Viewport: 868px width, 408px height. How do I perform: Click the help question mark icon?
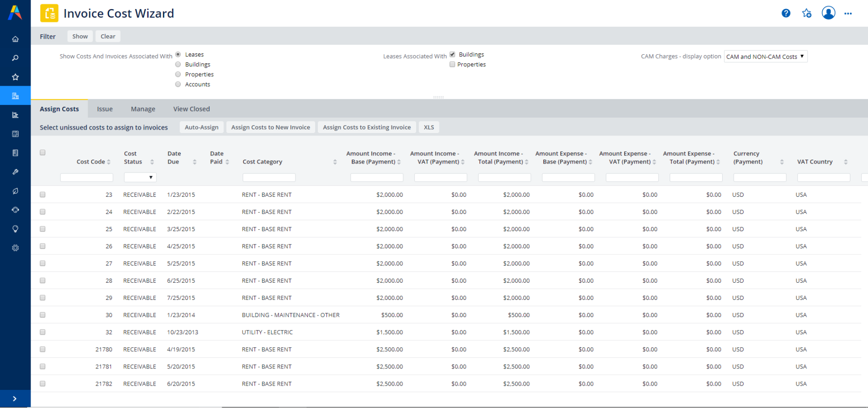[786, 13]
